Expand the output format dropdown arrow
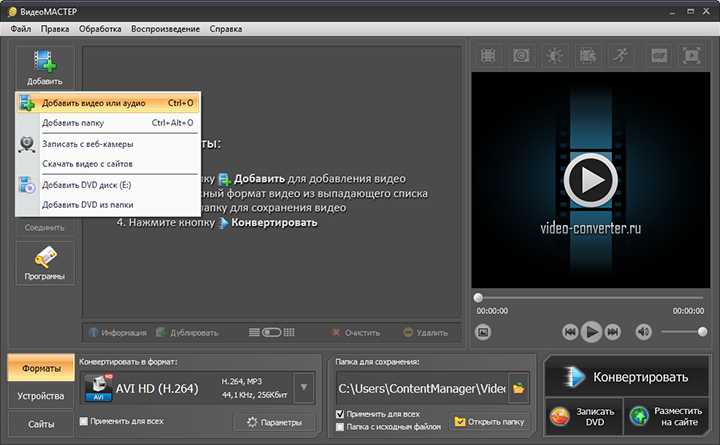The height and width of the screenshot is (445, 720). click(304, 388)
